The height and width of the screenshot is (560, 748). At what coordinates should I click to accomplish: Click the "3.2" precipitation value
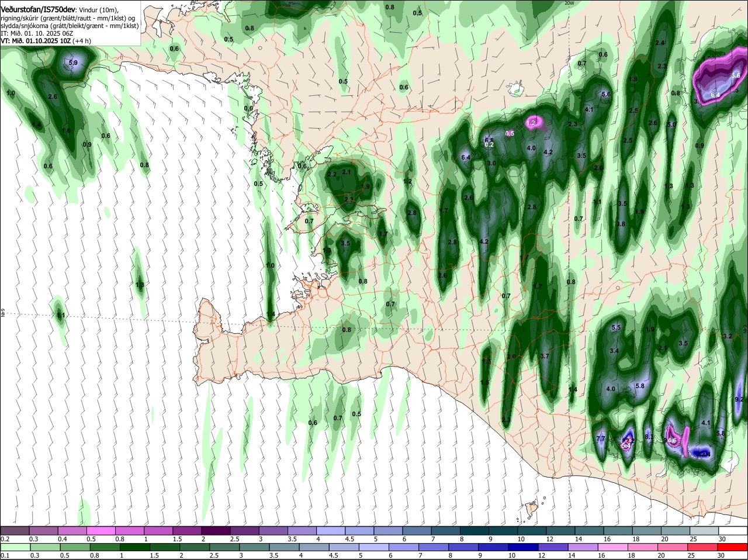pos(728,337)
